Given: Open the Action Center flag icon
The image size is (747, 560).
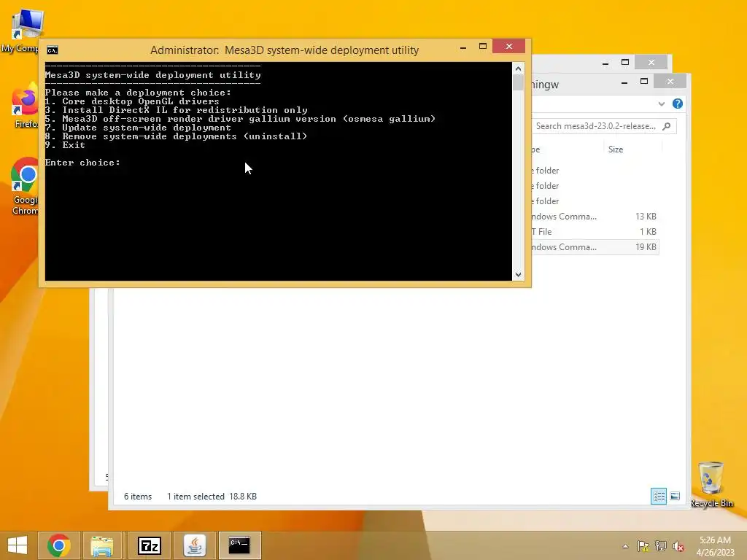Looking at the screenshot, I should 643,546.
